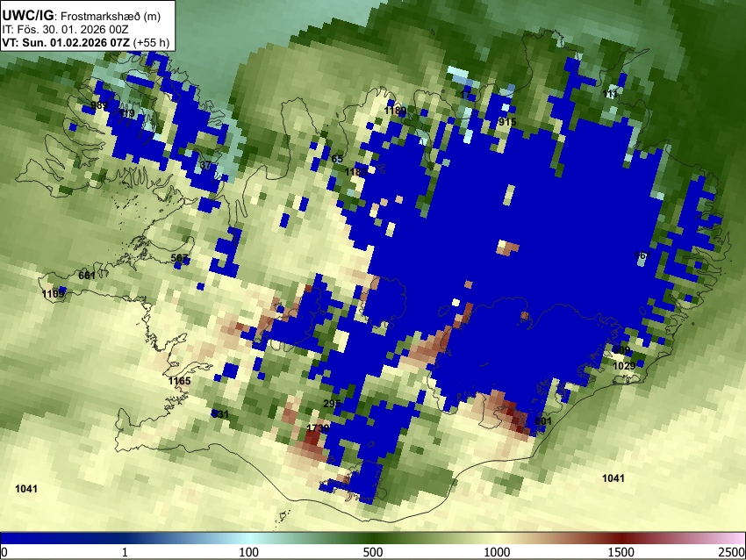
Task: Click the colorbar label 1
Action: click(x=125, y=552)
